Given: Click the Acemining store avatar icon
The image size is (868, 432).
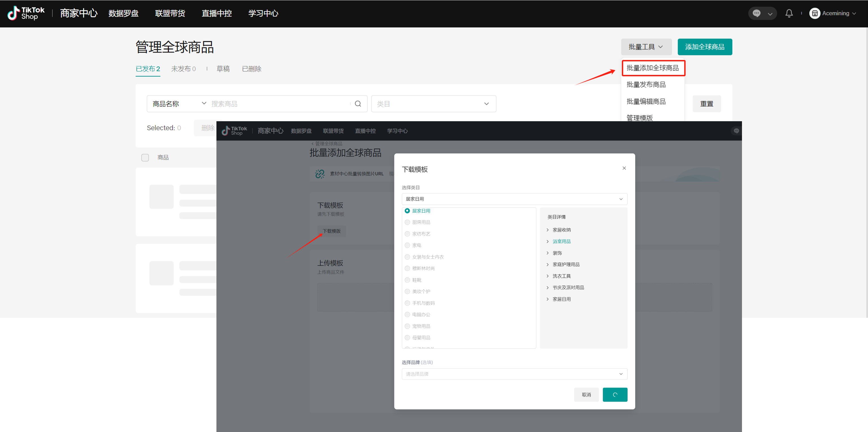Looking at the screenshot, I should coord(814,13).
